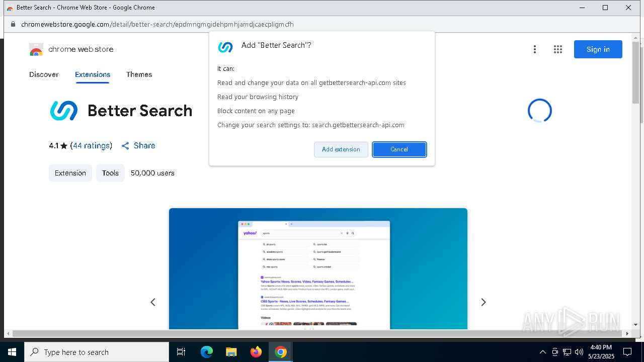Screen dimensions: 644x362
Task: Click the Chrome Web Store rainbow logo
Action: pyautogui.click(x=36, y=49)
